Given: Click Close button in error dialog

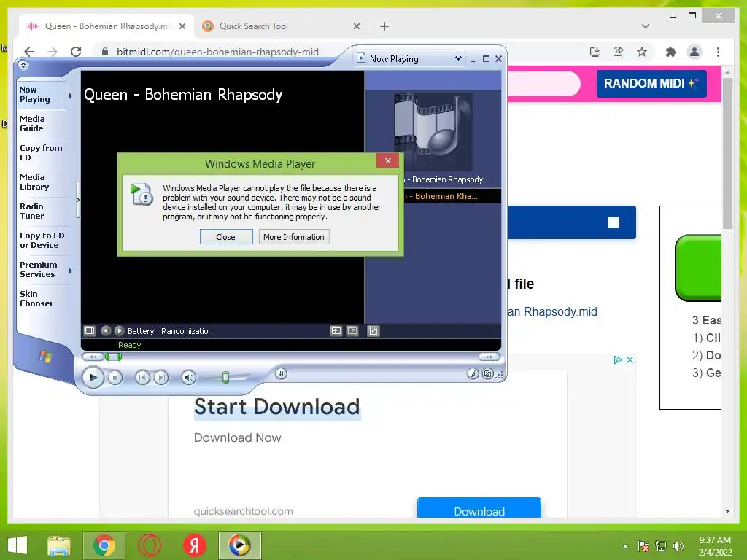Looking at the screenshot, I should (226, 237).
